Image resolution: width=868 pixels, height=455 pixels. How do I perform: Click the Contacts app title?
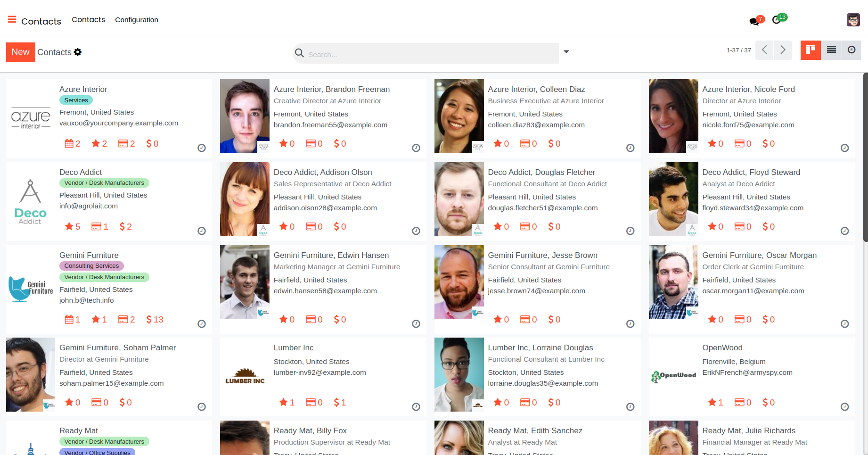41,21
